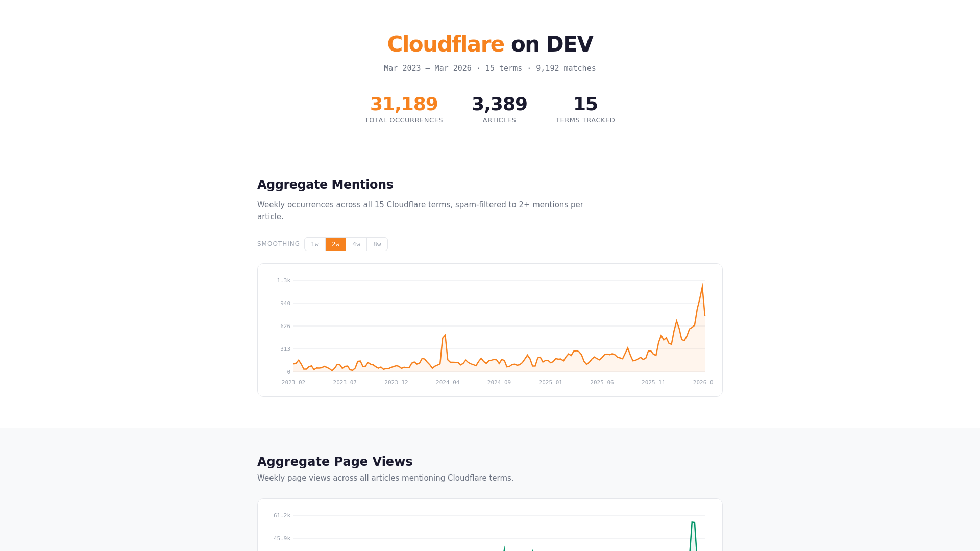Click the 2024-04 x-axis label
The image size is (980, 551).
448,382
